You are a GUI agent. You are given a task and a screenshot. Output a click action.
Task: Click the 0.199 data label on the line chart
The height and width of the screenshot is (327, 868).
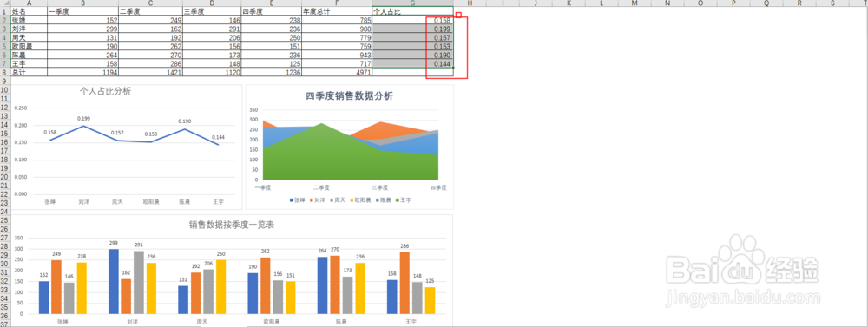coord(83,119)
